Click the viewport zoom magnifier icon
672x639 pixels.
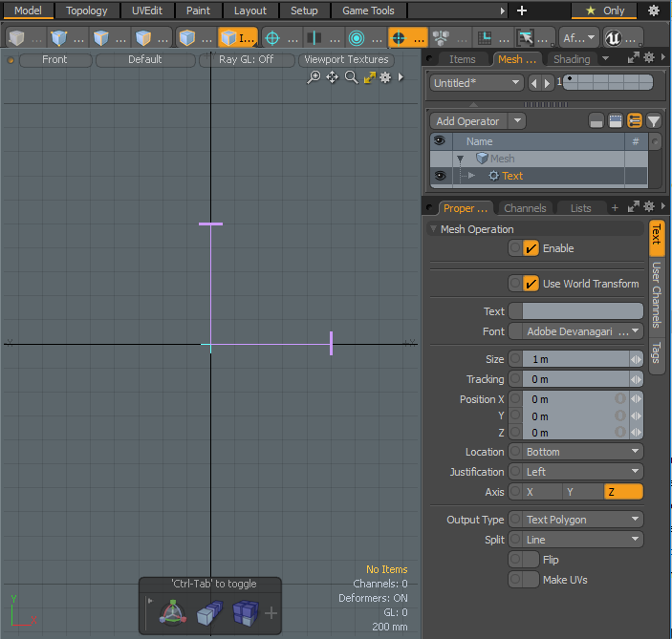point(351,77)
